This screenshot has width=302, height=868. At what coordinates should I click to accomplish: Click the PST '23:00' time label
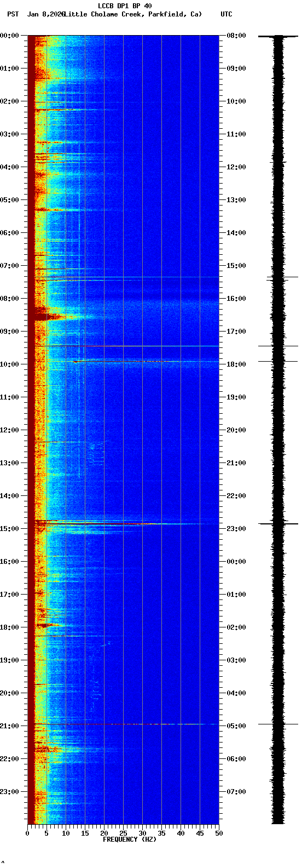9,792
